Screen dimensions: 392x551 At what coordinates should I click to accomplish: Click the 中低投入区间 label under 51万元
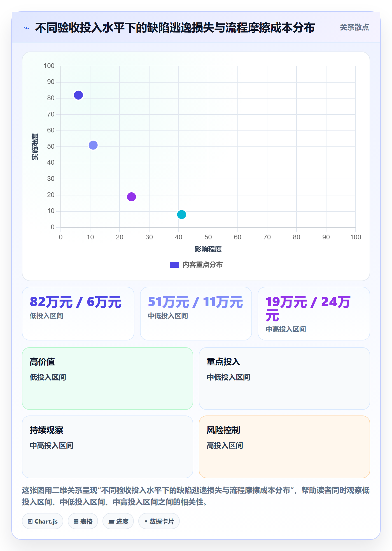[x=168, y=316]
